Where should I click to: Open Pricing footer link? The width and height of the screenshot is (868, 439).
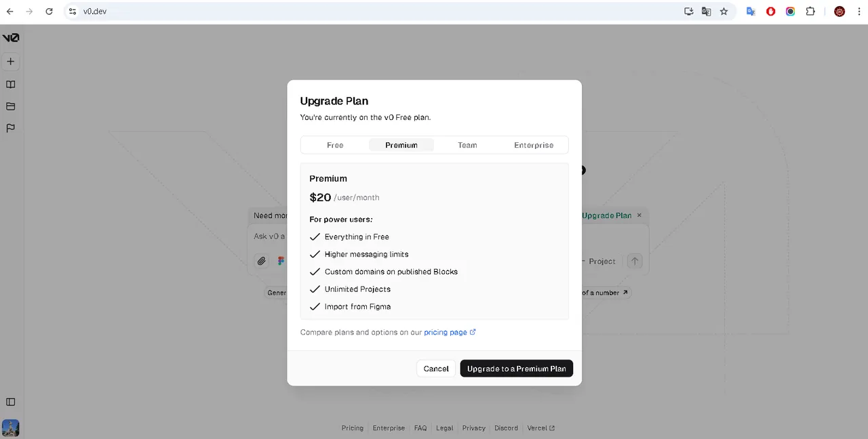pyautogui.click(x=353, y=428)
